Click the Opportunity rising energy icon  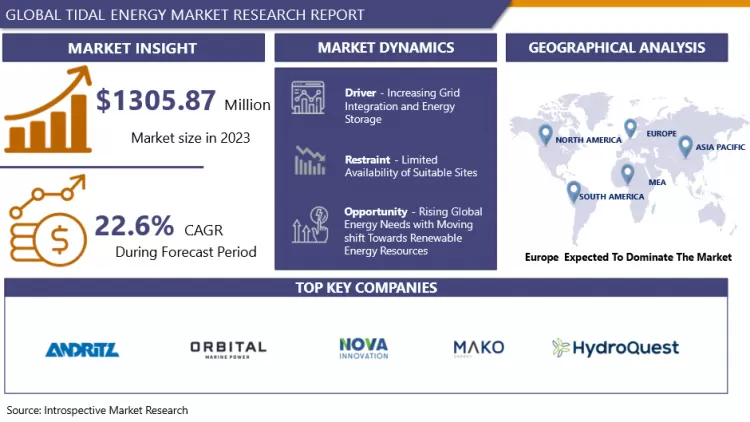[x=309, y=225]
